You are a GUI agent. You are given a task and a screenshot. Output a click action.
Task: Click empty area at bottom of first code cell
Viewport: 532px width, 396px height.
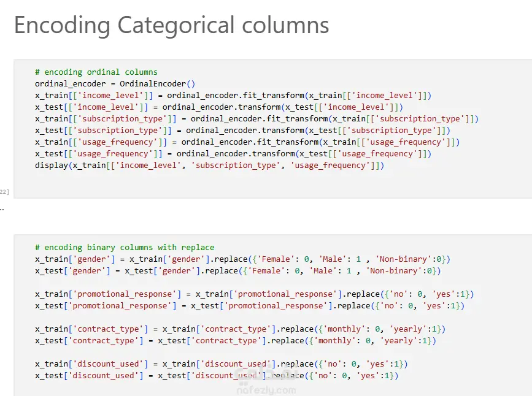(271, 185)
